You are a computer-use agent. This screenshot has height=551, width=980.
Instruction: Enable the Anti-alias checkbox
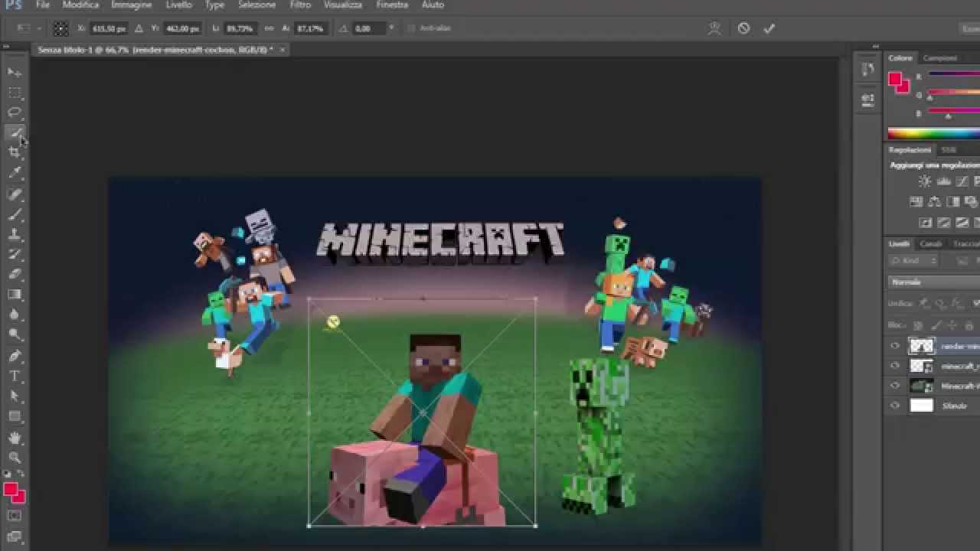click(x=412, y=28)
